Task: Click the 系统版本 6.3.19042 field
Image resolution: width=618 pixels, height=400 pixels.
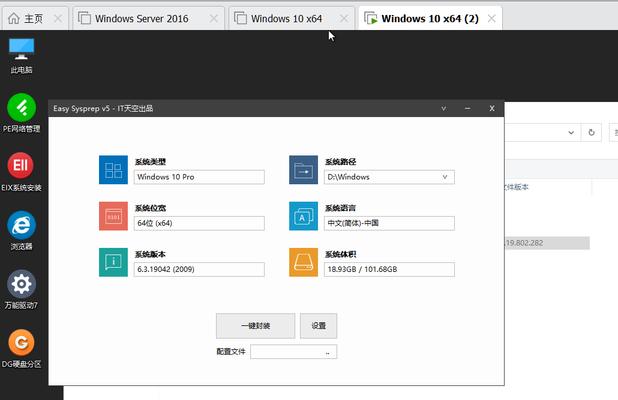Action: 199,269
